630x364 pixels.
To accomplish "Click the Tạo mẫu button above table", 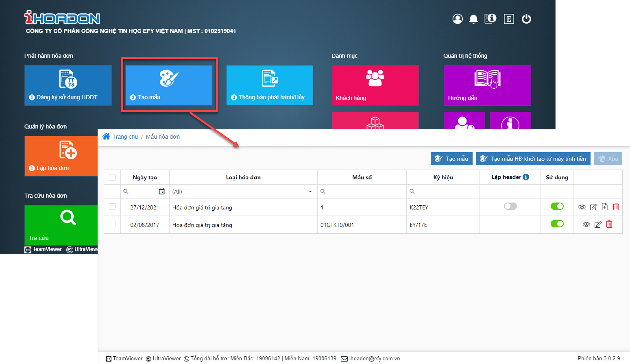I will (451, 159).
